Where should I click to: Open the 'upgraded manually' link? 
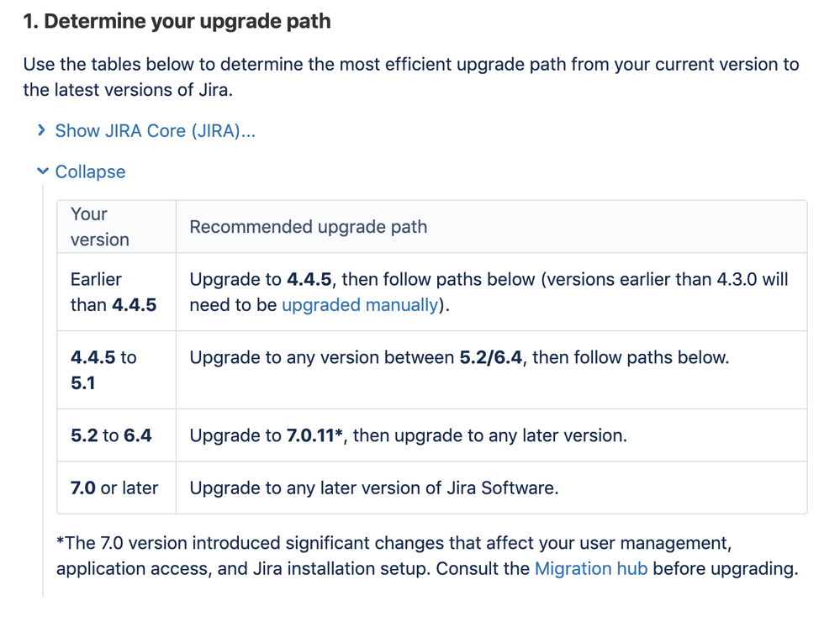point(360,305)
